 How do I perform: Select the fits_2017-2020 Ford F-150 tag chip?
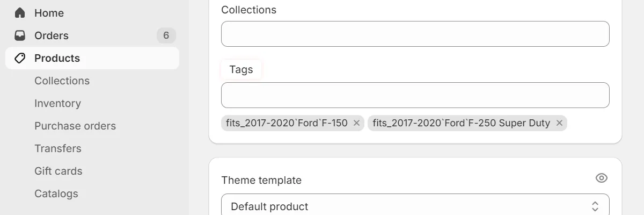coord(287,123)
